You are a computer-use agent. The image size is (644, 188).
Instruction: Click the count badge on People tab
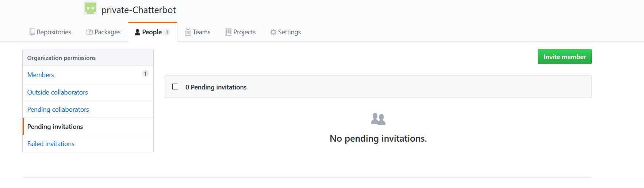pos(167,32)
